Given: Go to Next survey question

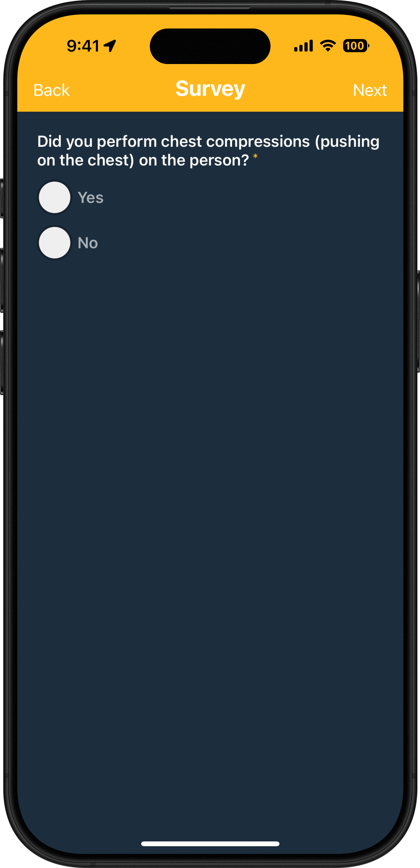Looking at the screenshot, I should click(370, 90).
